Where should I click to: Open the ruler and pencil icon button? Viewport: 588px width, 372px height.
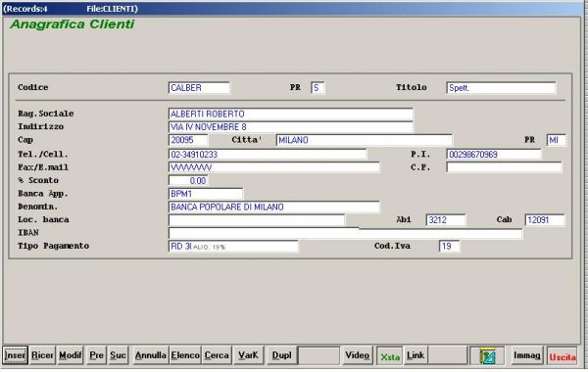(487, 356)
